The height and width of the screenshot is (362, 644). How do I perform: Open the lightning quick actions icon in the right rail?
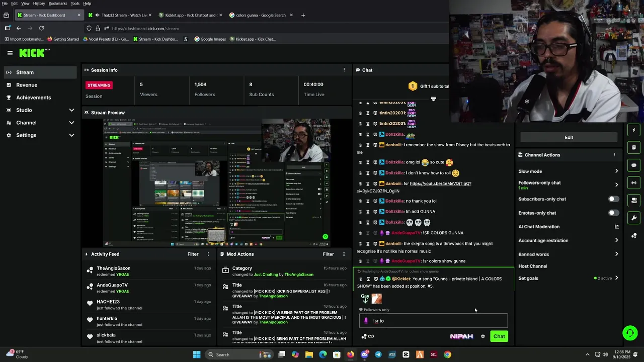pyautogui.click(x=634, y=130)
